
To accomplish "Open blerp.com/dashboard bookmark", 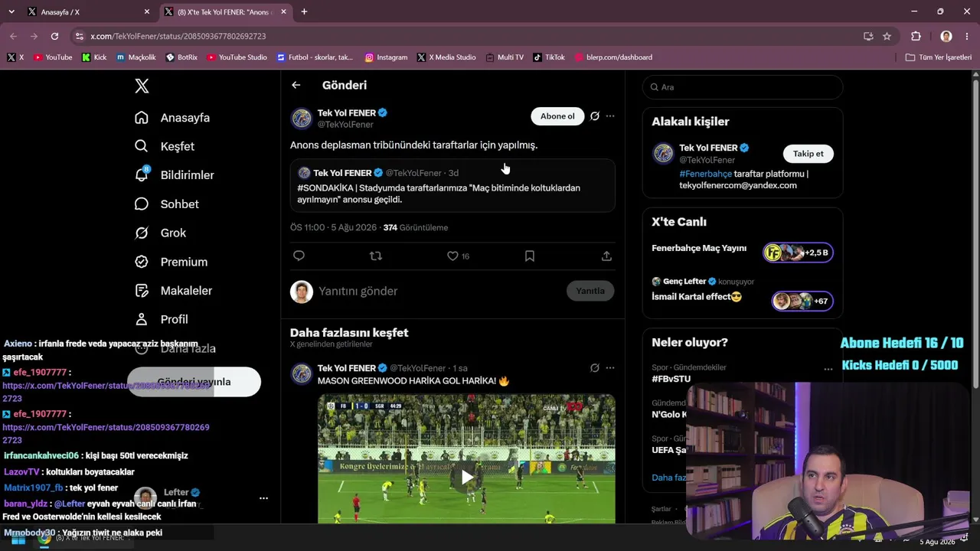I will click(x=613, y=57).
